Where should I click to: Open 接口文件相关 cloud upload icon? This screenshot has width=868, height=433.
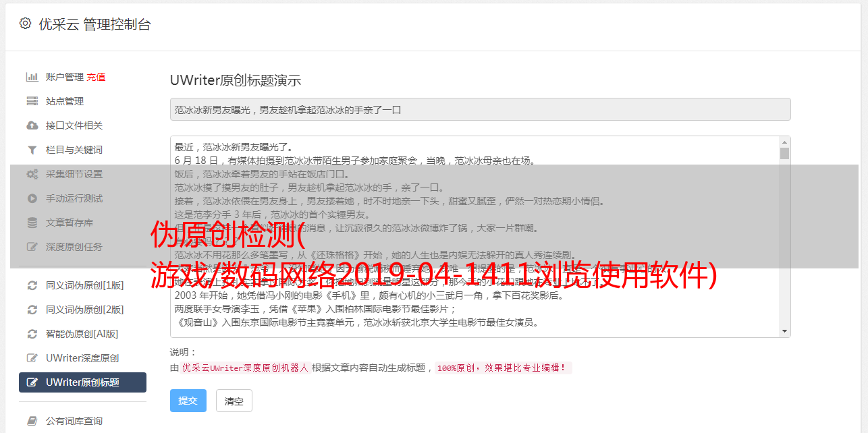pos(32,125)
